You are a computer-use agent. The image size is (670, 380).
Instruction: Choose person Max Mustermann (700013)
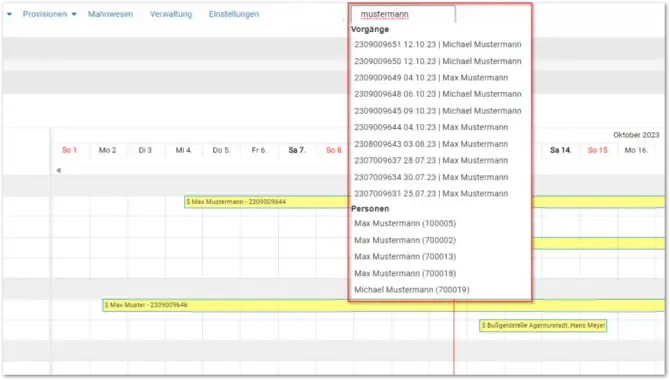point(405,256)
